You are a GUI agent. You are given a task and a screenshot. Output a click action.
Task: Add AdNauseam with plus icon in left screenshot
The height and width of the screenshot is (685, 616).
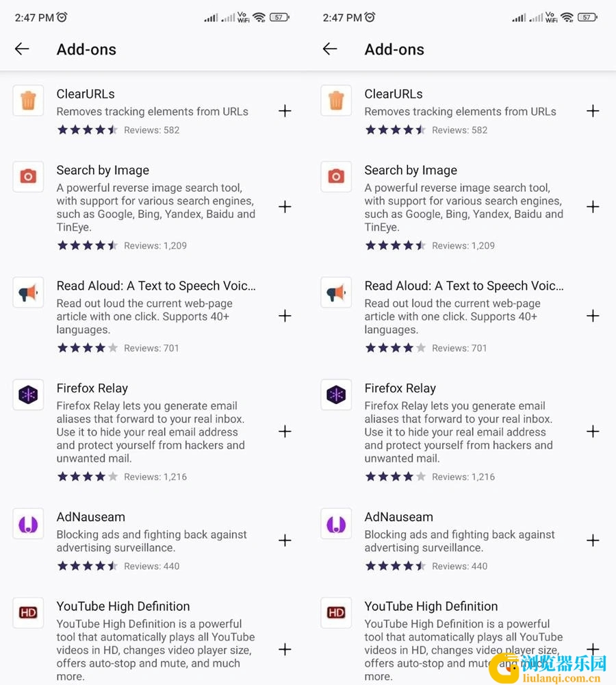[285, 541]
